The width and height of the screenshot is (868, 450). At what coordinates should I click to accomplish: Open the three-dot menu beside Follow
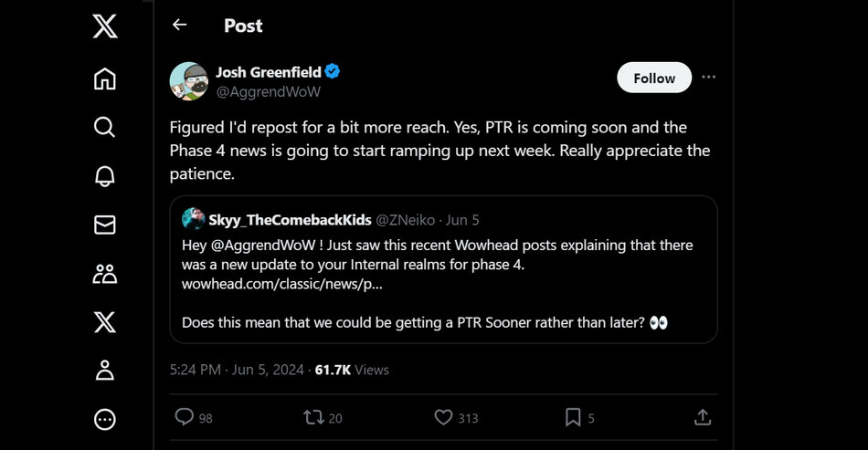(709, 78)
